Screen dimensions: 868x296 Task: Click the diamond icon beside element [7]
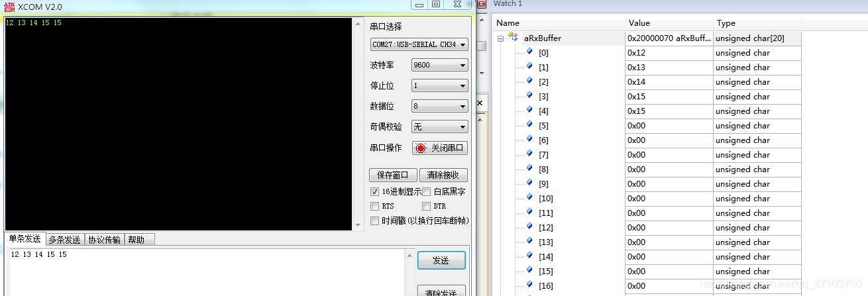coord(529,154)
